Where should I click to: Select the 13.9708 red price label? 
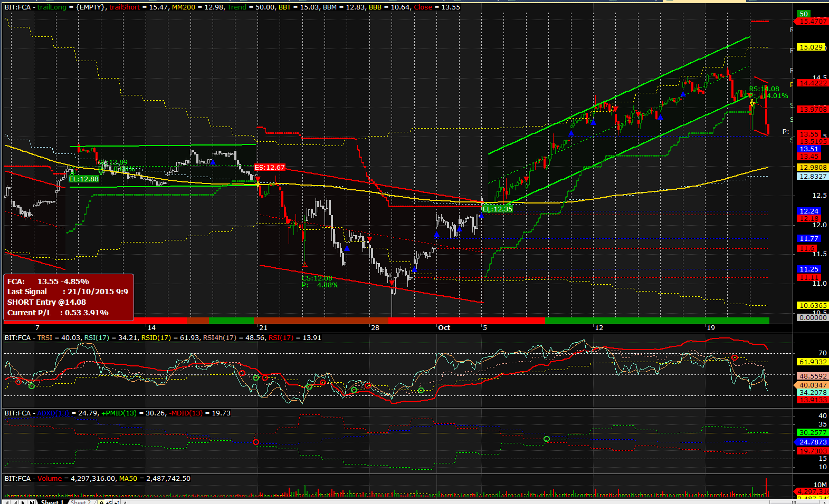point(813,109)
